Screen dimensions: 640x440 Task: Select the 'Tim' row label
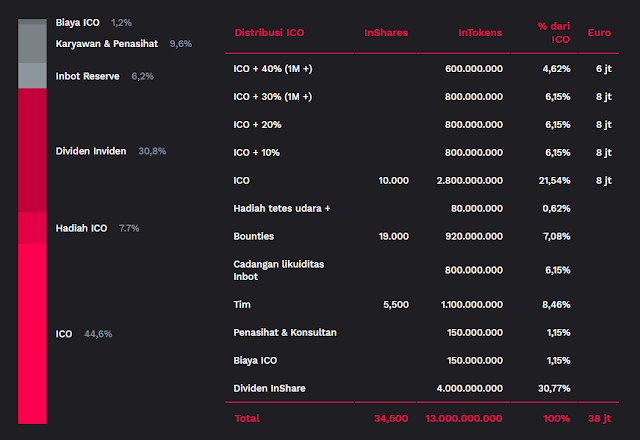tap(242, 304)
